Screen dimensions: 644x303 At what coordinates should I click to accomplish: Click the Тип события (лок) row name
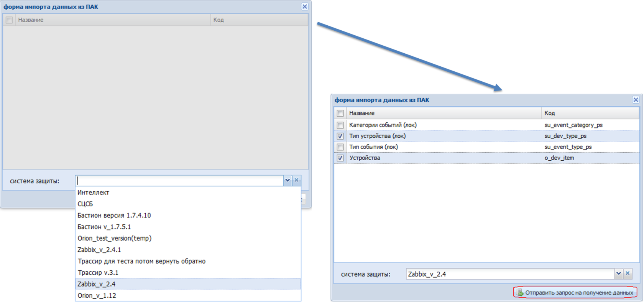373,147
